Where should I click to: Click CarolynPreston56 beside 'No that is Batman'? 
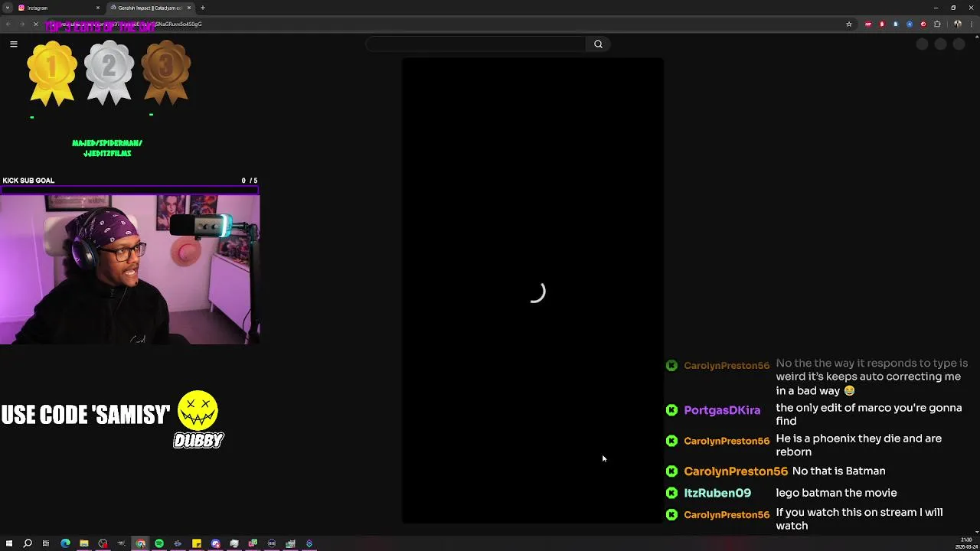point(736,471)
